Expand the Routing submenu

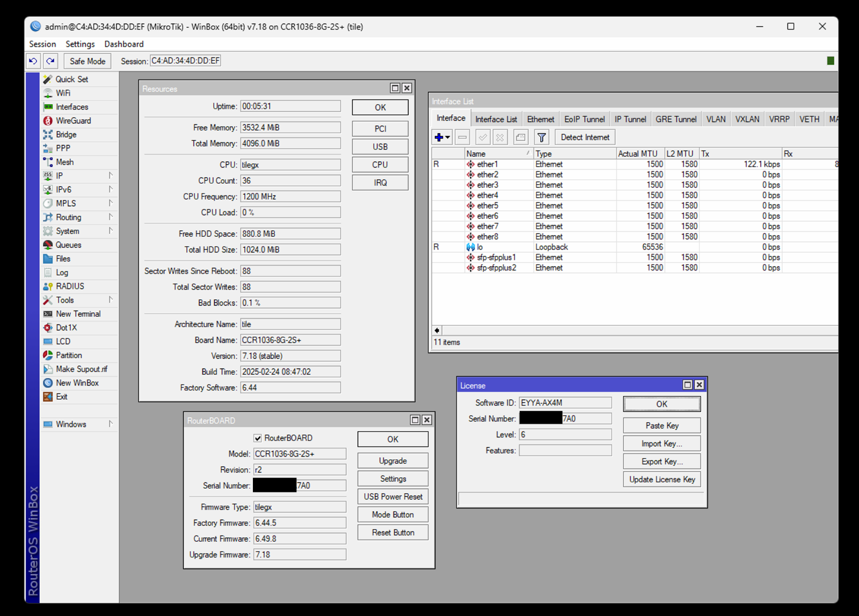[x=111, y=217]
